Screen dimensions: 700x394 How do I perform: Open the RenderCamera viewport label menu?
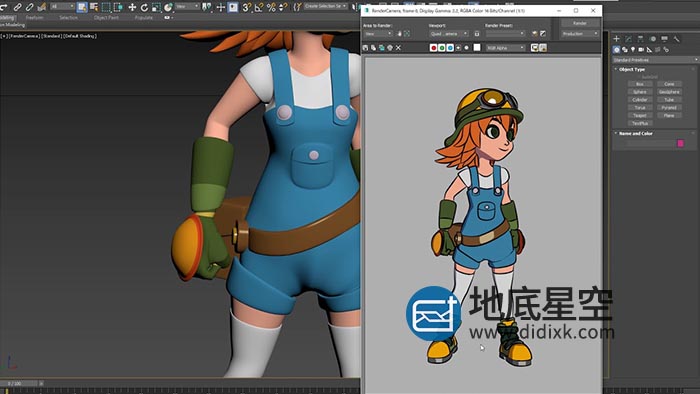pos(25,36)
